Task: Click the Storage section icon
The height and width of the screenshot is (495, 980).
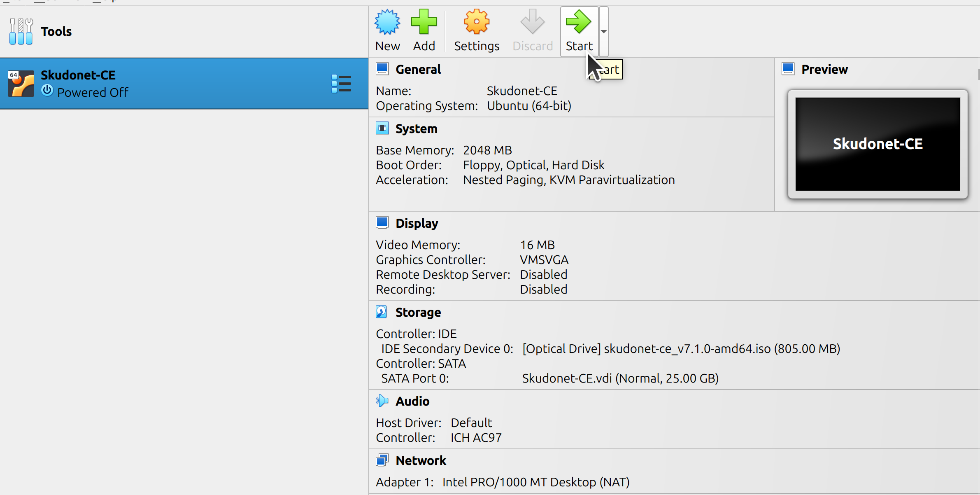Action: [x=381, y=312]
